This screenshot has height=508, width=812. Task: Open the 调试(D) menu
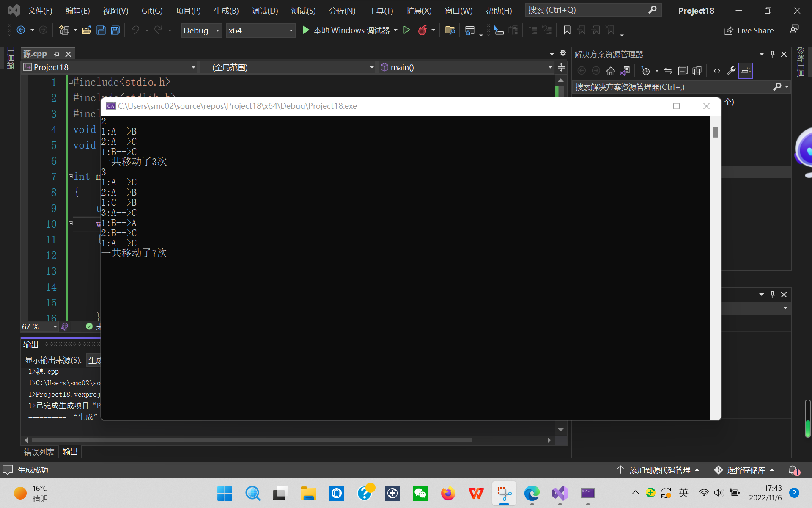coord(265,11)
